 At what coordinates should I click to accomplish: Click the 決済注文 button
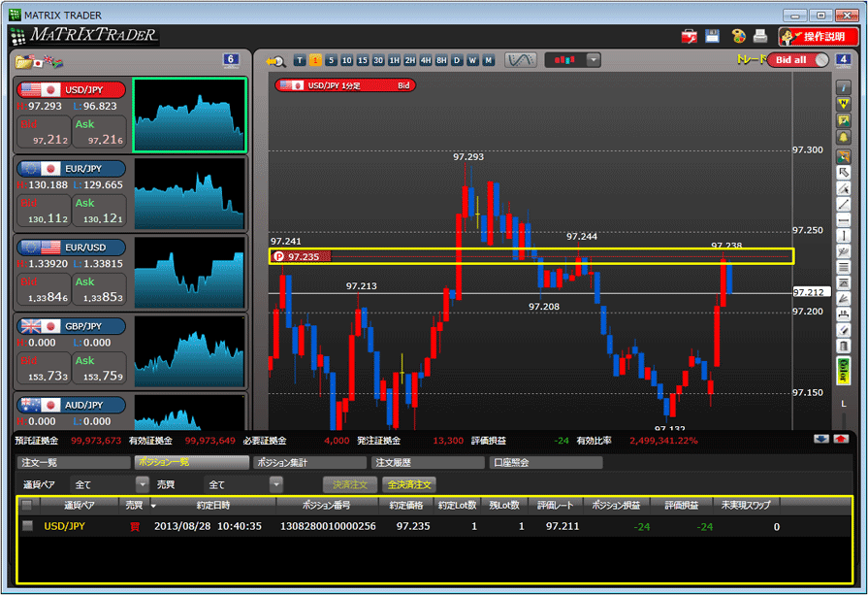click(x=350, y=484)
